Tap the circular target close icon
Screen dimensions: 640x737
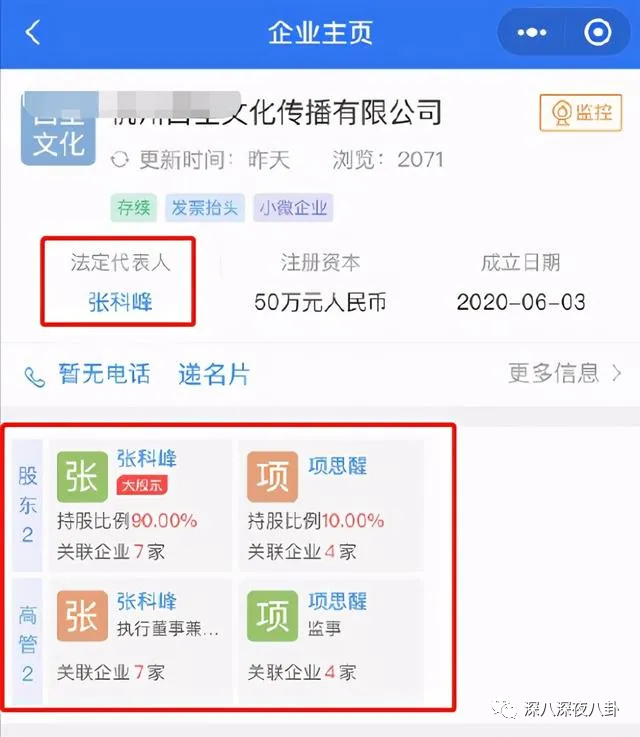598,32
